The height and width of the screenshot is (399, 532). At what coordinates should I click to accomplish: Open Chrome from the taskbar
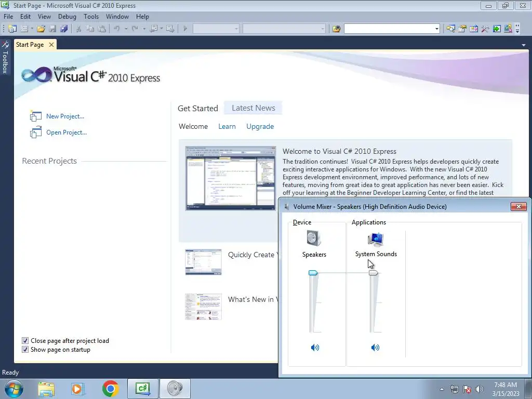point(110,389)
